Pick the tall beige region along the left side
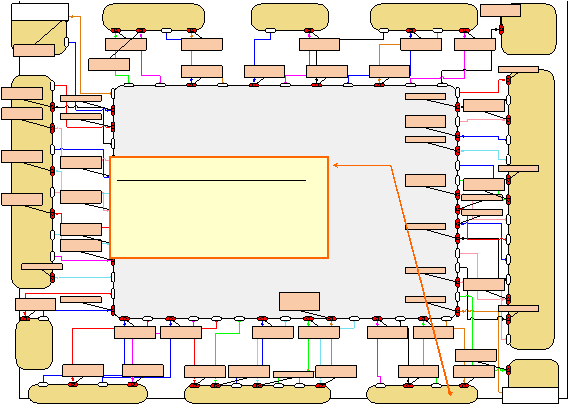Viewport: 569px width, 405px height. (x=32, y=181)
